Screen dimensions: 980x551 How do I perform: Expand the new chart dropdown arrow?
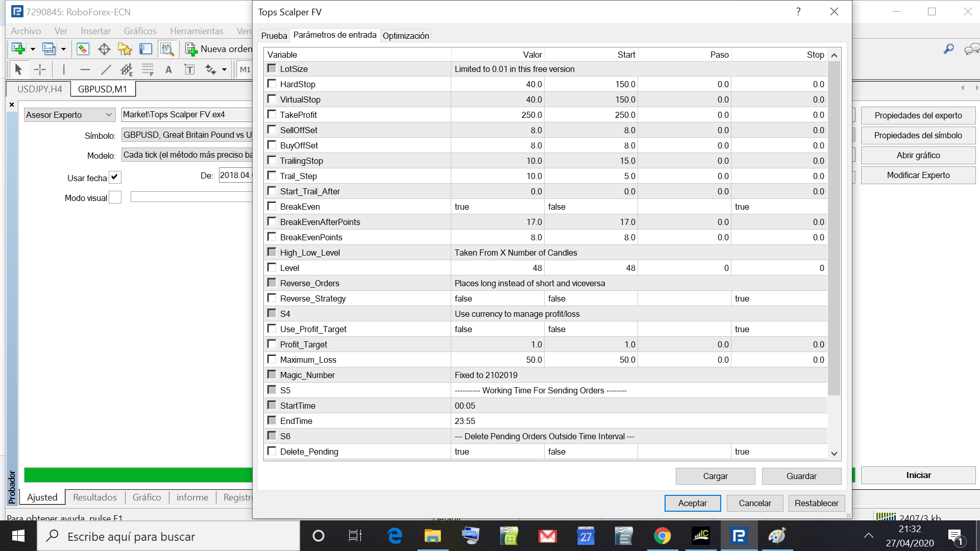tap(33, 49)
